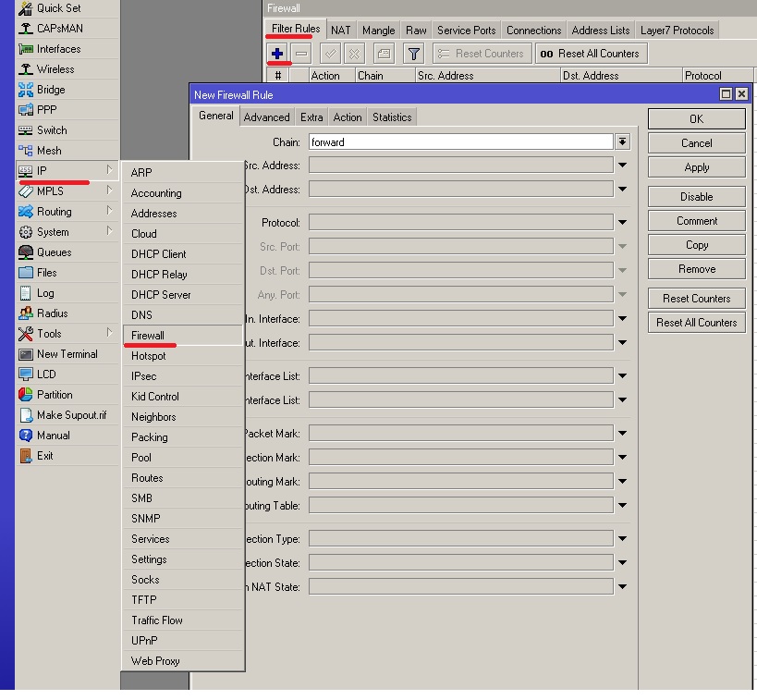Click the Reset All Counters toolbar button

pyautogui.click(x=590, y=54)
